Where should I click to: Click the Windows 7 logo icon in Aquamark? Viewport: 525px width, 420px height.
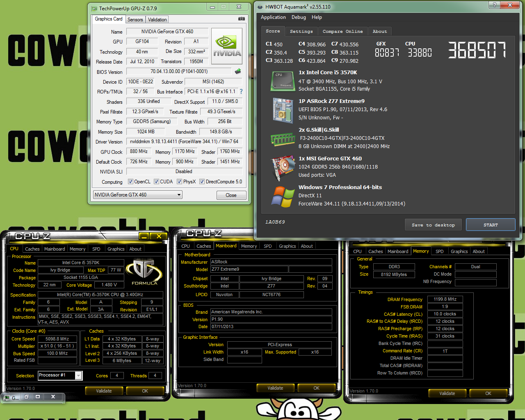[283, 196]
